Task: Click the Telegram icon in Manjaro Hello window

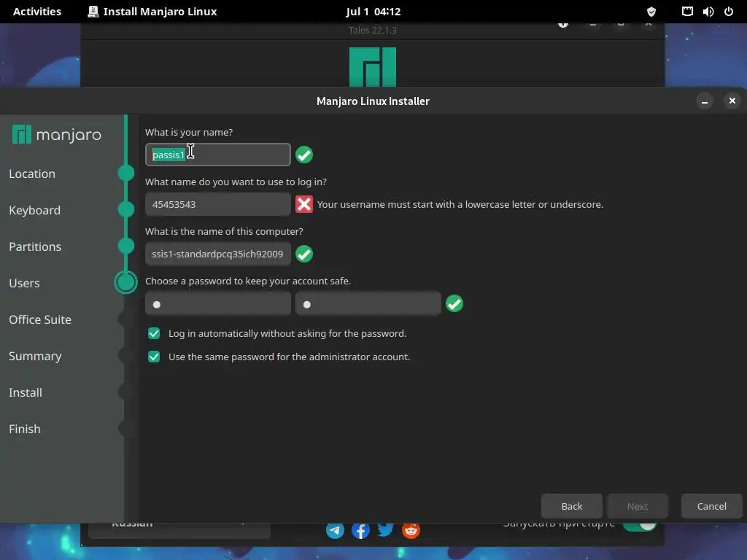Action: (335, 531)
